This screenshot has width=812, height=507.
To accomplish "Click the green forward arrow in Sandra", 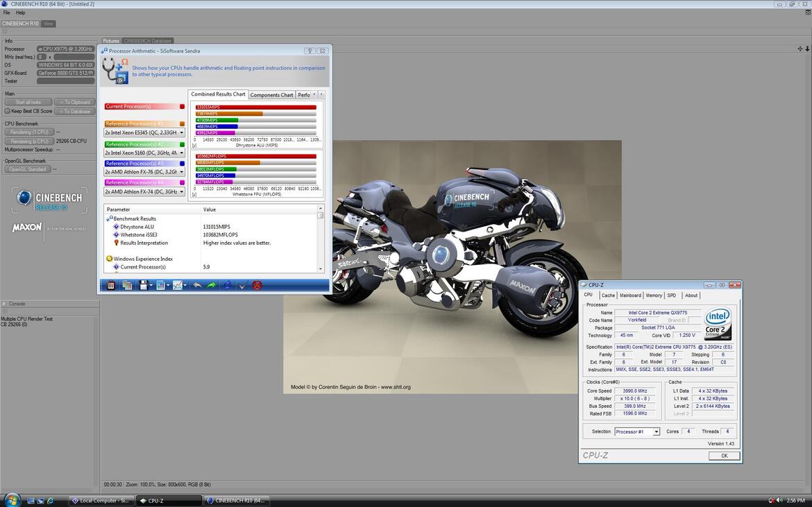I will coord(211,285).
